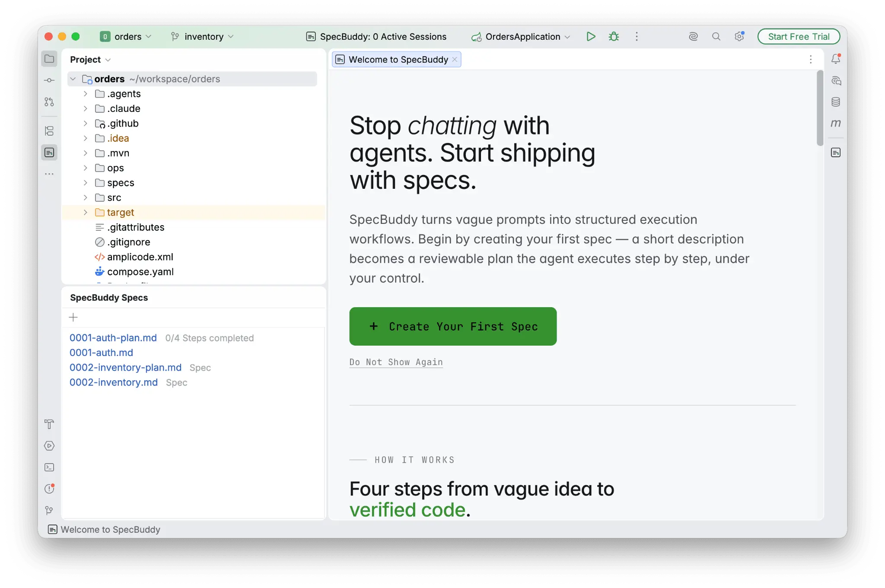Image resolution: width=885 pixels, height=588 pixels.
Task: Open the Build hammer tool window
Action: coord(49,424)
